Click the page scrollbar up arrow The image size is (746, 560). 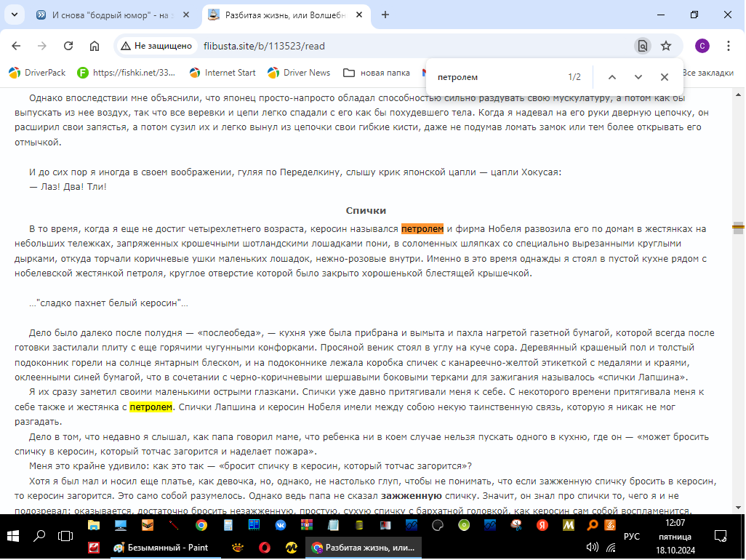739,95
